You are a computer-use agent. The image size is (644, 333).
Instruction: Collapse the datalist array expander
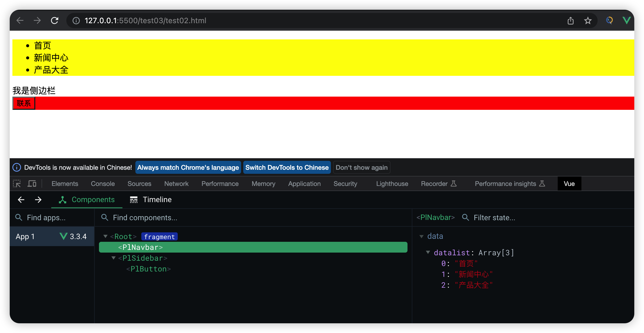pyautogui.click(x=428, y=252)
